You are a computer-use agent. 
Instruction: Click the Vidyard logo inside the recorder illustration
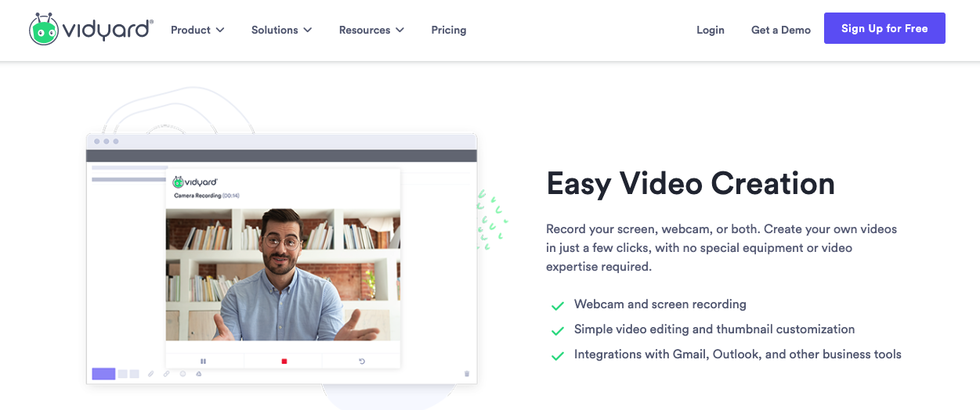(x=195, y=182)
